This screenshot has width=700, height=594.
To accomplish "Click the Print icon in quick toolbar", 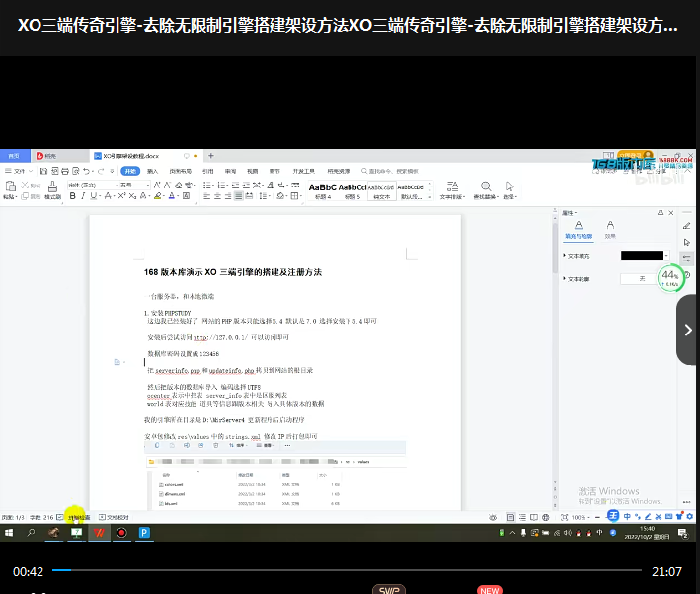I will pos(65,171).
